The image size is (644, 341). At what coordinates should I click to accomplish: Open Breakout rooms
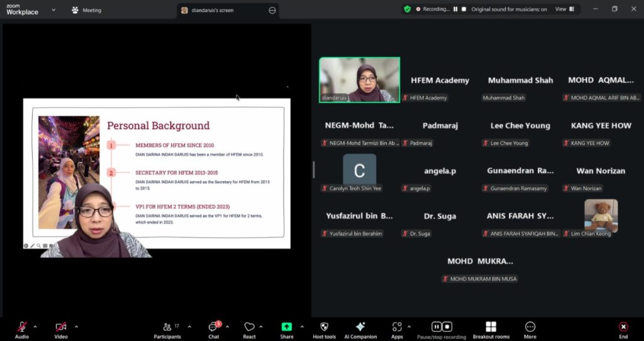(491, 327)
